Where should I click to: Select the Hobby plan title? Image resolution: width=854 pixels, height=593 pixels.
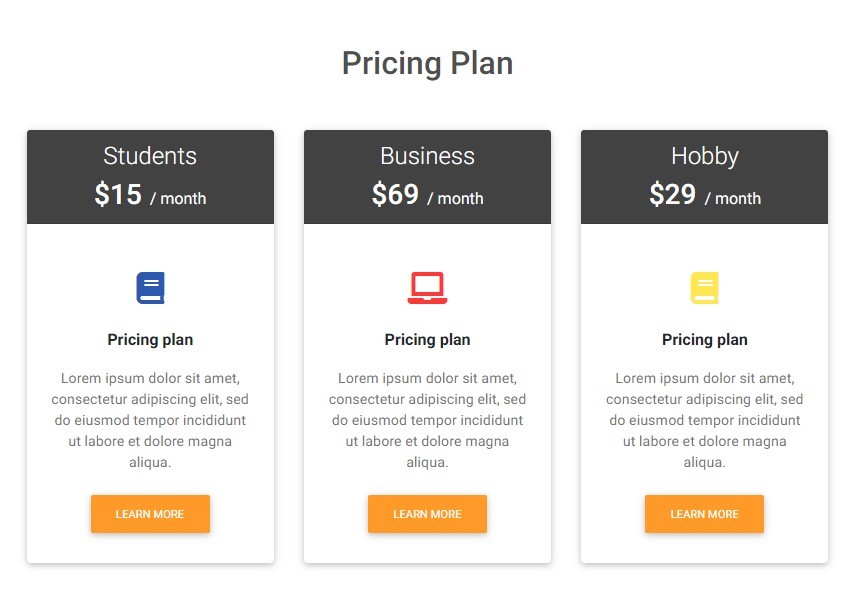[704, 156]
